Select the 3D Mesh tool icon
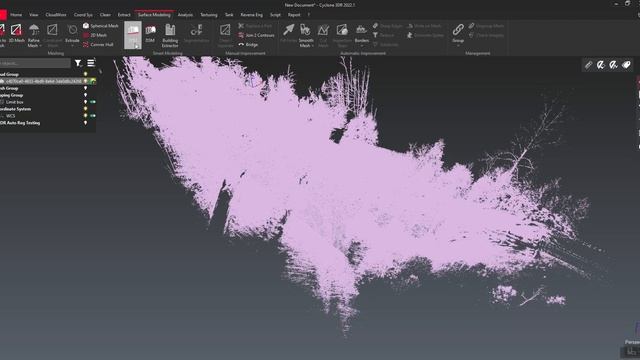640x360 pixels. [16, 29]
